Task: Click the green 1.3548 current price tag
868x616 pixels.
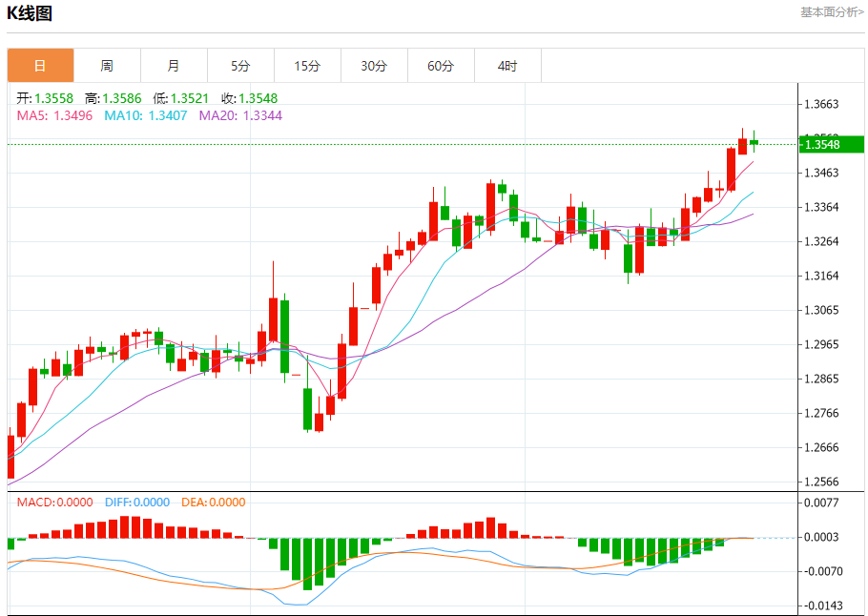Action: tap(831, 144)
